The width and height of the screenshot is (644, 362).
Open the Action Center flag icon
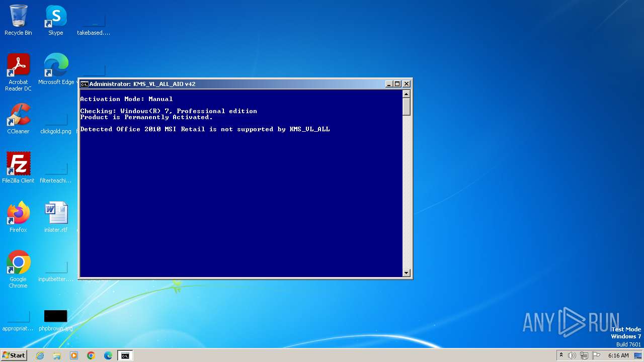pos(596,355)
